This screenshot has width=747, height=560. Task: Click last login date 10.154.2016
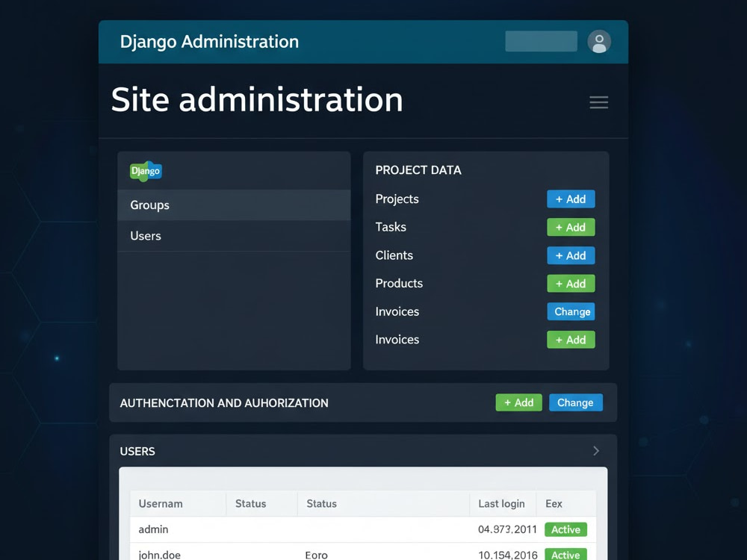click(508, 555)
